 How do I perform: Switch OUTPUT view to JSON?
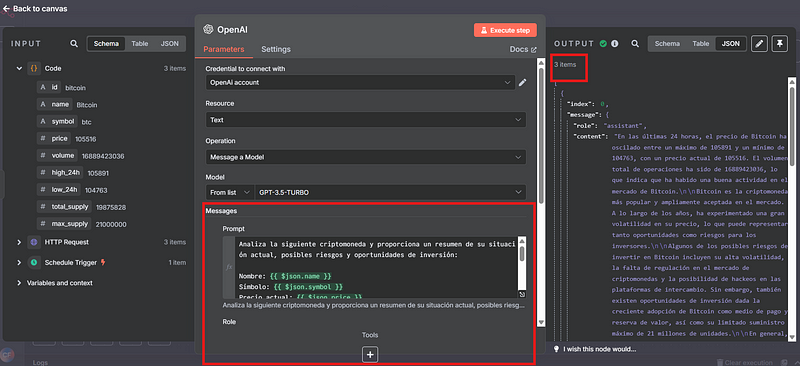pos(731,44)
